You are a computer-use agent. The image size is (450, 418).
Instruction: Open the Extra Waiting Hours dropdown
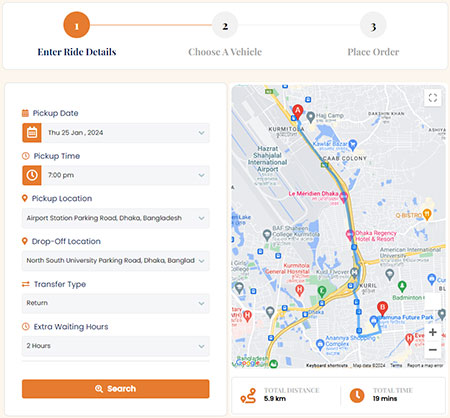(116, 346)
